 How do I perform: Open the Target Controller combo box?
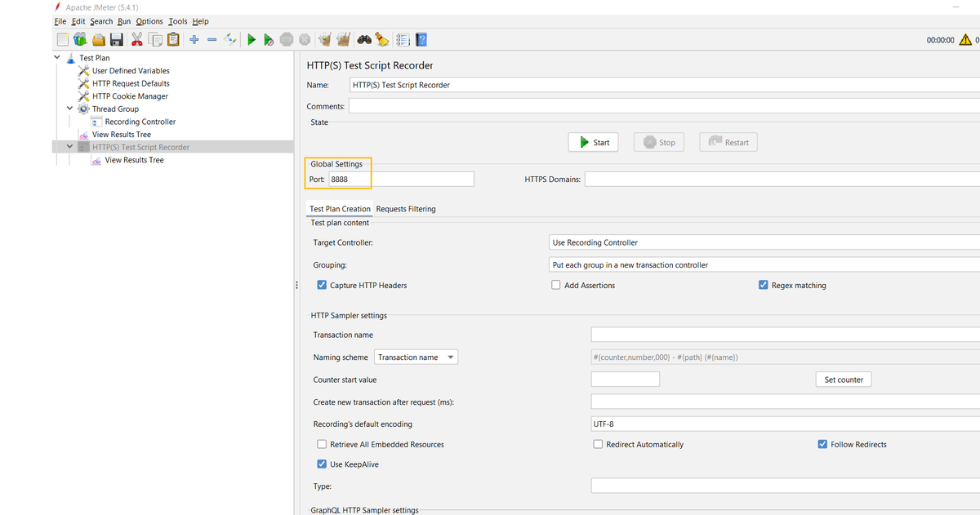click(764, 242)
